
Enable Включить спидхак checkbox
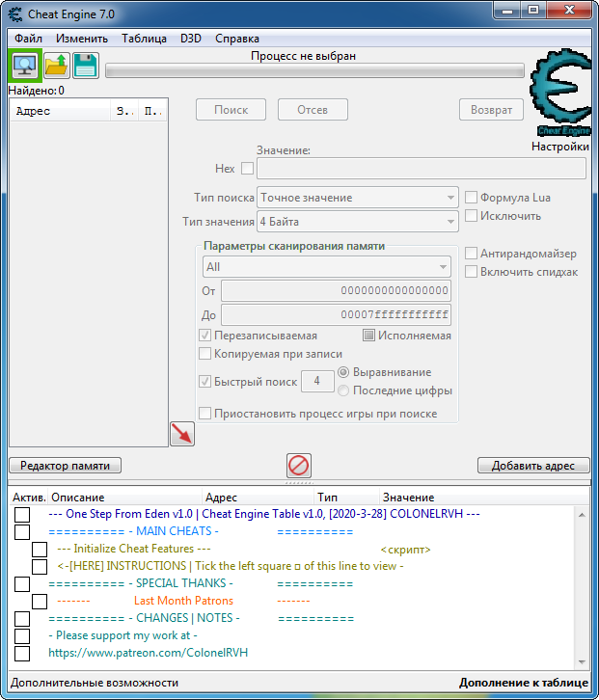[x=471, y=272]
